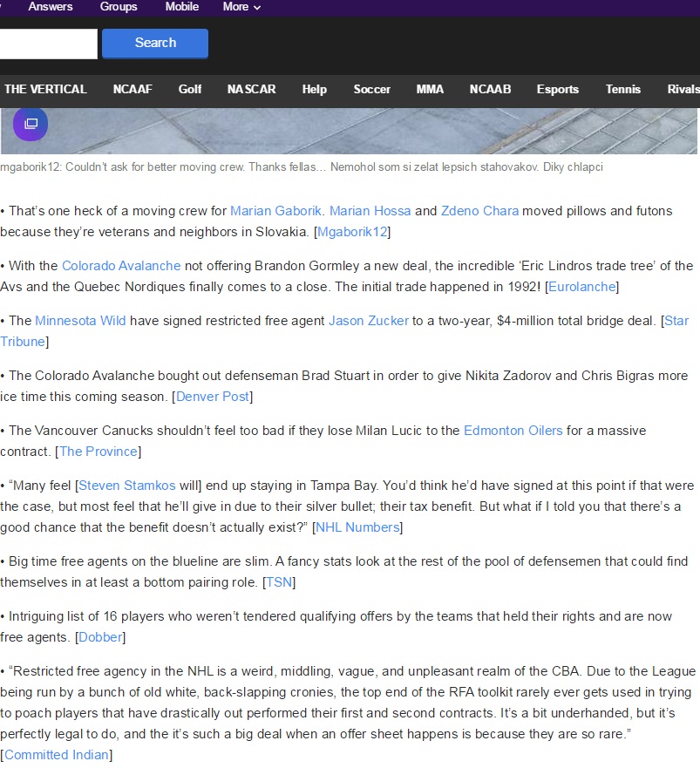The image size is (700, 768).
Task: Go to Tennis section
Action: [622, 89]
